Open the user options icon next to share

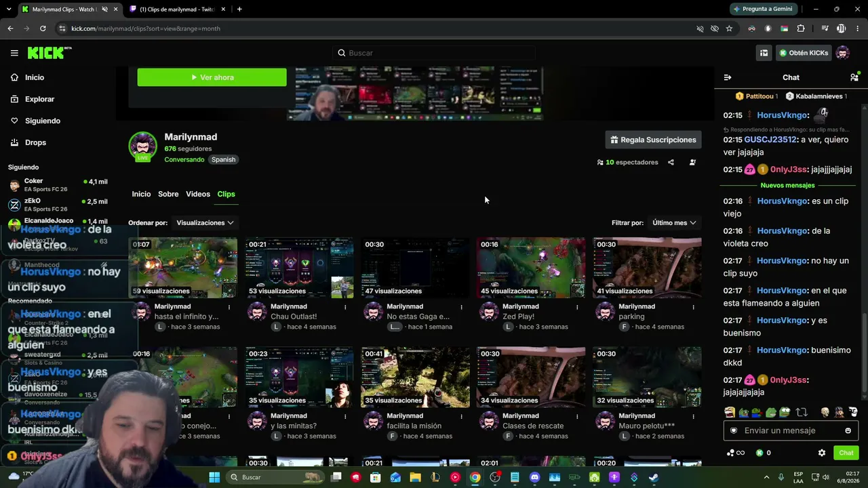click(x=692, y=162)
